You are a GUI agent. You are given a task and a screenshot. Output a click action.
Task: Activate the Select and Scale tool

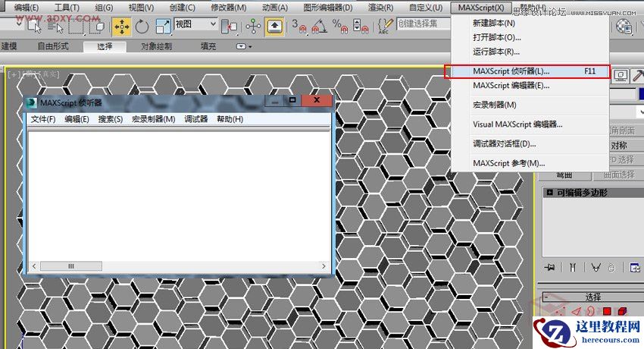coord(163,27)
